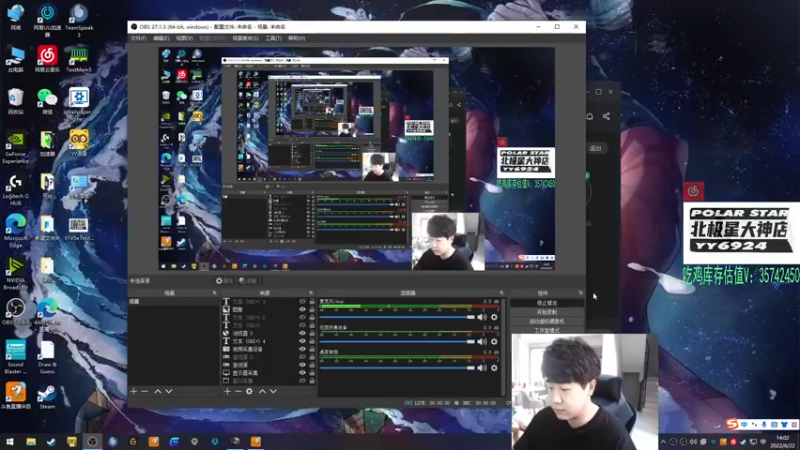Viewport: 800px width, 450px height.
Task: Click the 启动虚拟摄像机 virtual camera button
Action: [x=547, y=321]
